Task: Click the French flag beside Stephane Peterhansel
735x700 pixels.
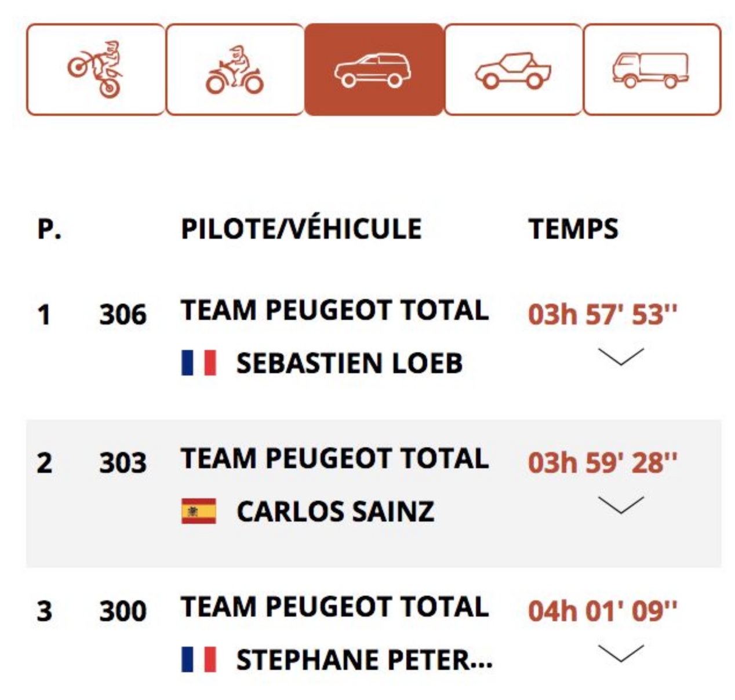Action: [x=199, y=659]
